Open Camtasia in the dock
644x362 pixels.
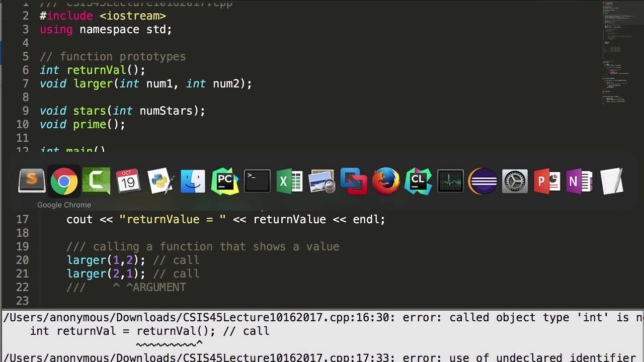coord(96,181)
